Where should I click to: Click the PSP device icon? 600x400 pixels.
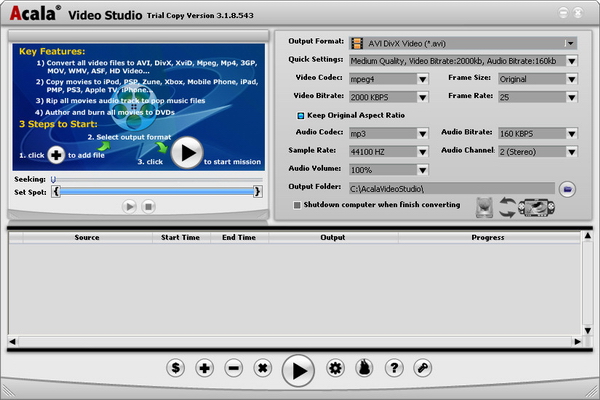pos(536,207)
